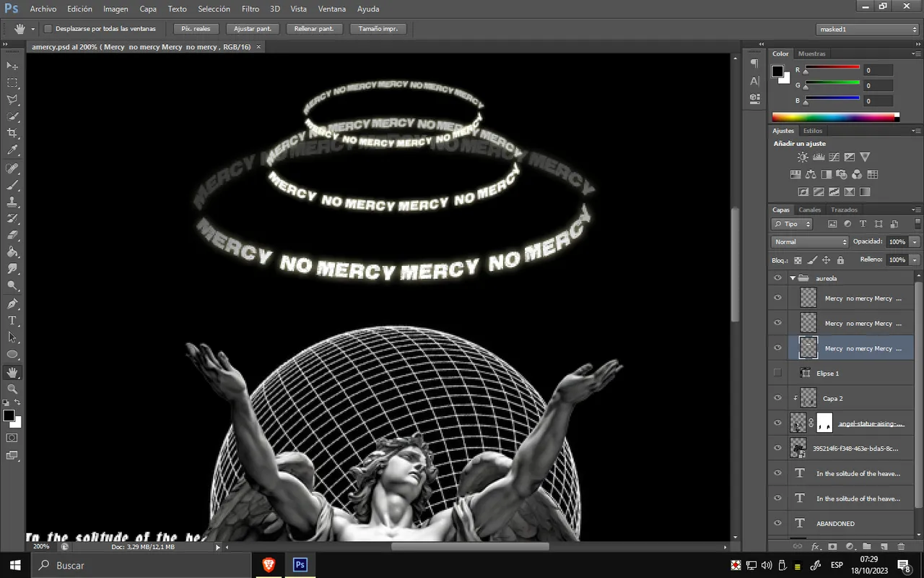
Task: Click the layer style fx icon
Action: [816, 547]
